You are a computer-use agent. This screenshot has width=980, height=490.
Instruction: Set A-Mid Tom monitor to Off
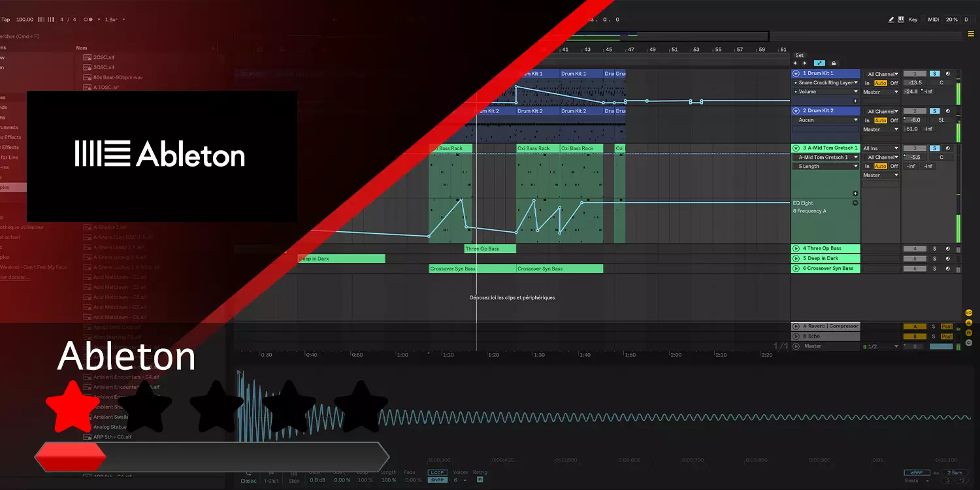894,167
